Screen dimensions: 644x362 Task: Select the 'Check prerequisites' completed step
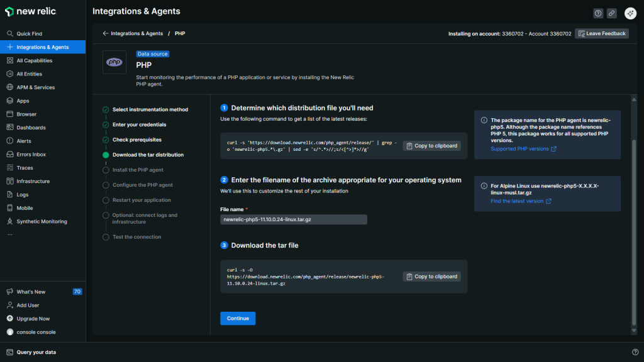[x=136, y=140]
